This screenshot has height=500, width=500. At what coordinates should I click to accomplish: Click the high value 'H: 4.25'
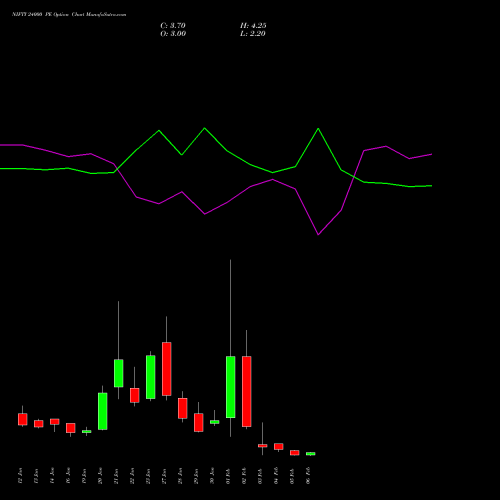[x=253, y=26]
